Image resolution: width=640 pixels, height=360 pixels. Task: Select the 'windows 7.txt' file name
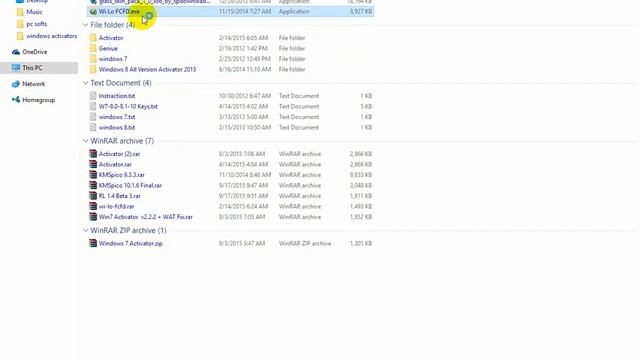(x=117, y=117)
